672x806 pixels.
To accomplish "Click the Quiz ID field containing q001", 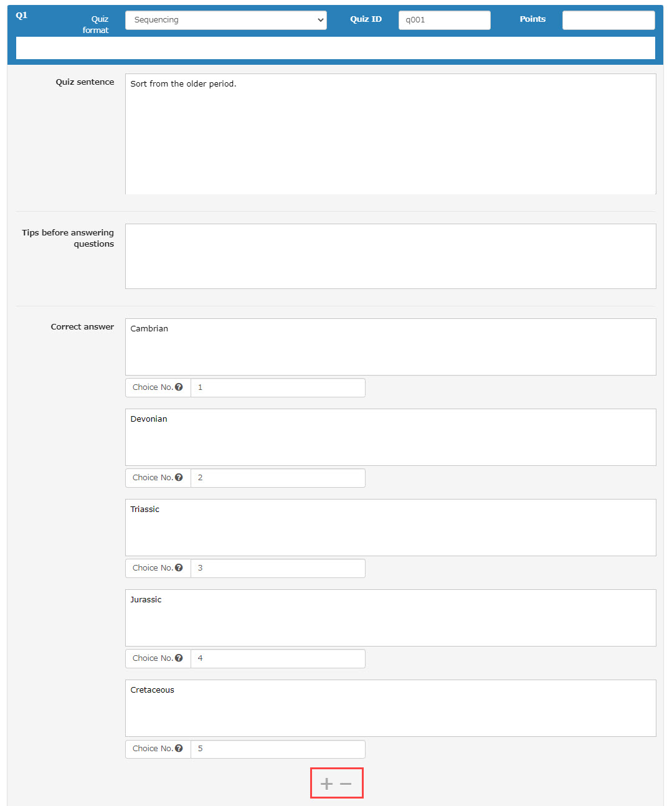I will (x=444, y=20).
